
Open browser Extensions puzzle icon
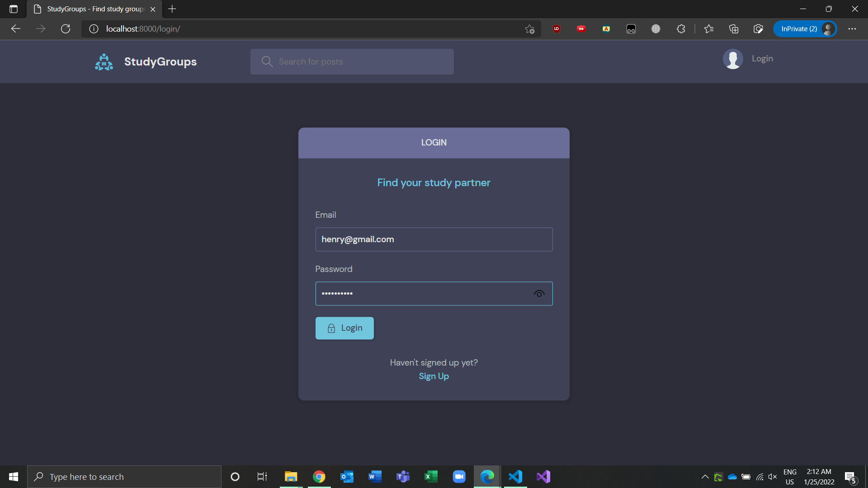(x=681, y=29)
